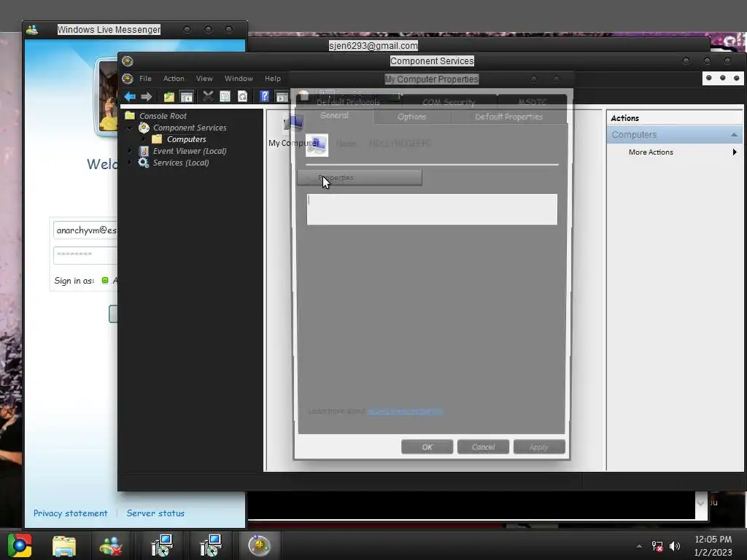The height and width of the screenshot is (560, 747).
Task: Select Component Services tree node
Action: pyautogui.click(x=190, y=128)
